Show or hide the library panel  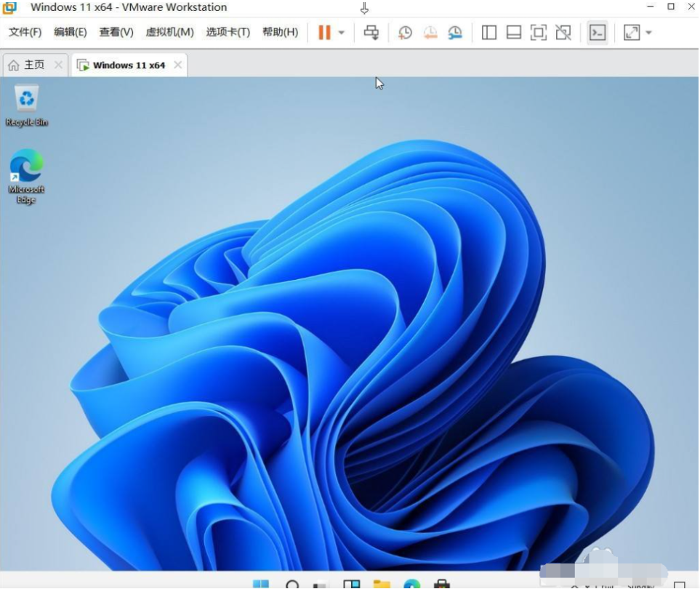(488, 32)
